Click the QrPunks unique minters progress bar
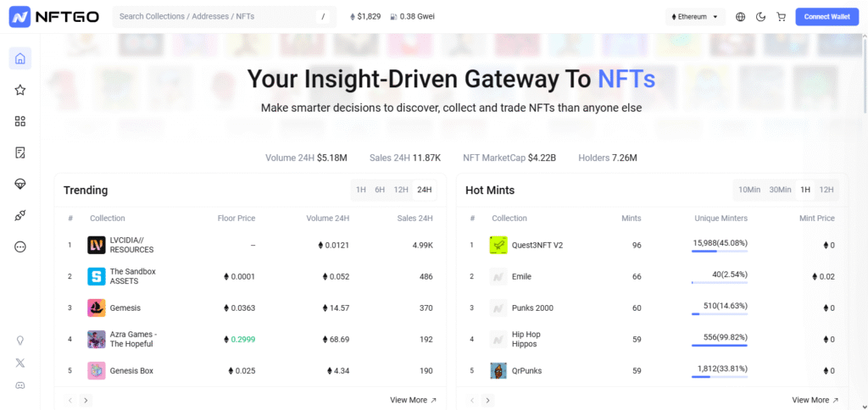868x410 pixels. pyautogui.click(x=719, y=377)
